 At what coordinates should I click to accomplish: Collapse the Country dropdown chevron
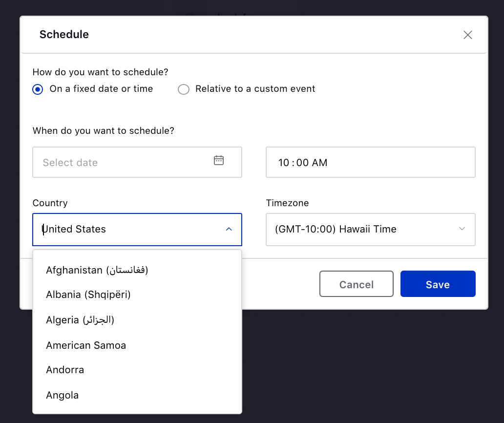point(229,229)
